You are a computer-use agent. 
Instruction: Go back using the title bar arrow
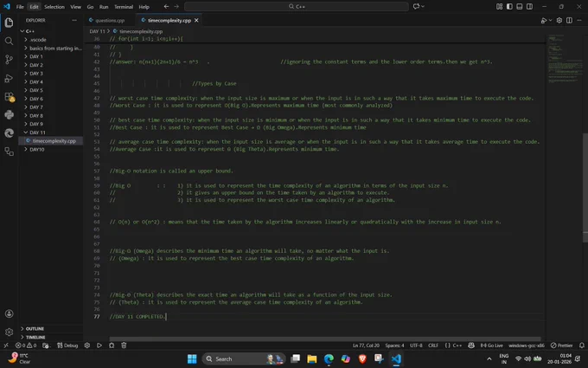click(x=166, y=6)
